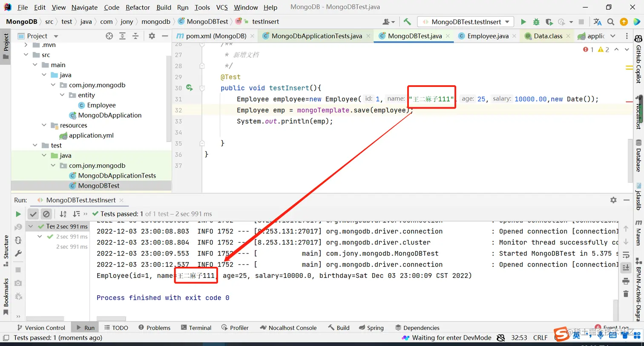
Task: Click the 32:53 caret position indicator
Action: point(519,337)
